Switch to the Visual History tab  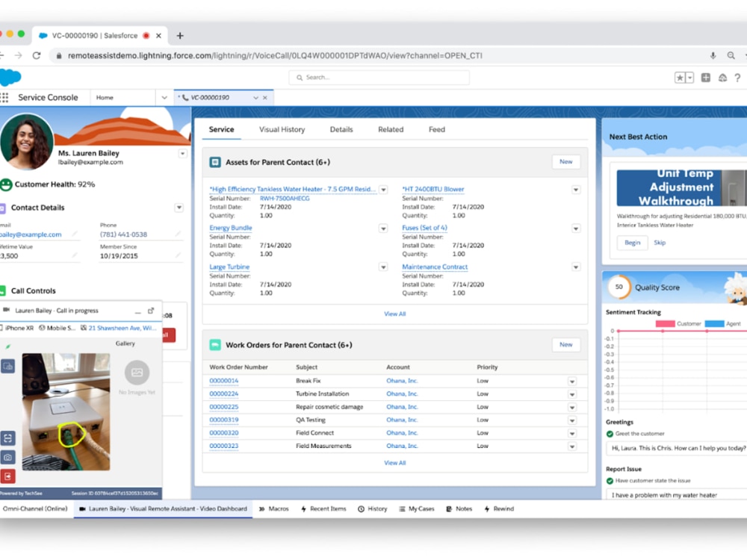pos(282,129)
